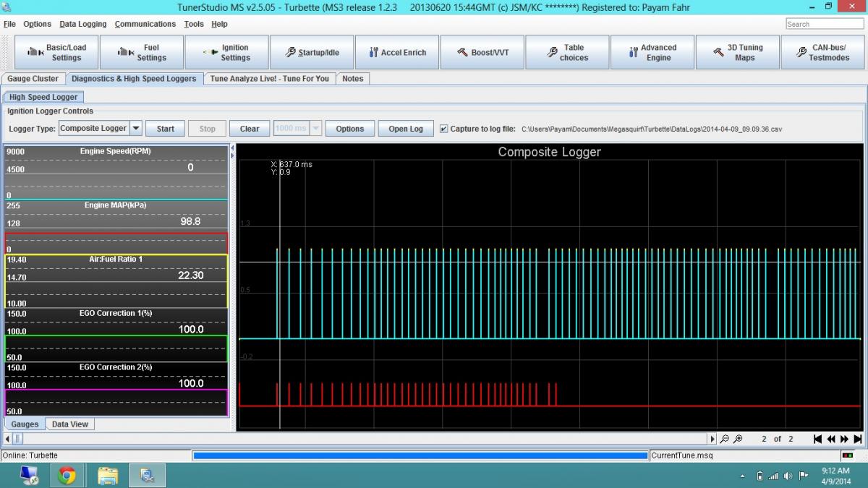Jump to first log page
This screenshot has height=488, width=868.
[x=817, y=439]
